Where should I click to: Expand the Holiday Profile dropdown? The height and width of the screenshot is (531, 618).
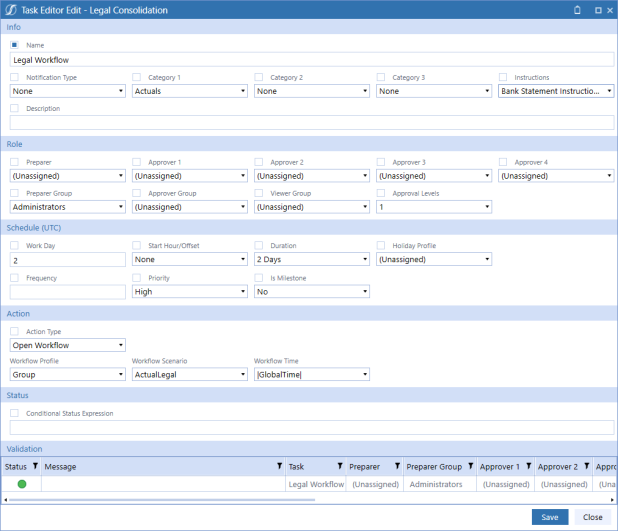(434, 259)
